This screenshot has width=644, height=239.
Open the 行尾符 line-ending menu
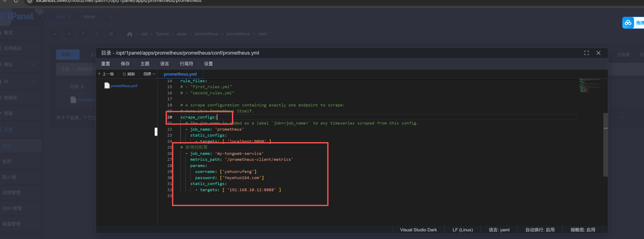[x=187, y=64]
